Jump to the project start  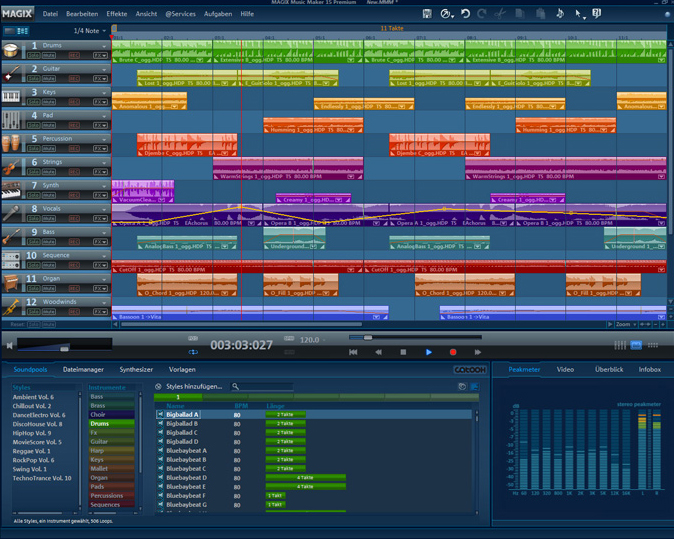[x=353, y=352]
